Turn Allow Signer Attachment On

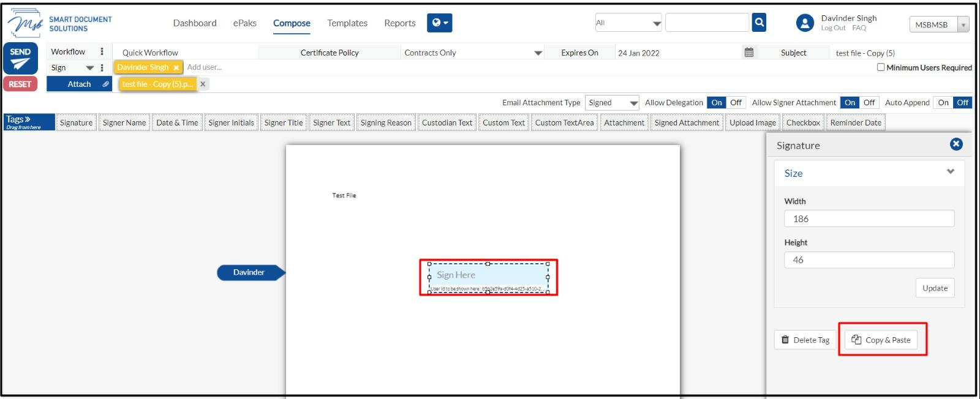tap(850, 102)
